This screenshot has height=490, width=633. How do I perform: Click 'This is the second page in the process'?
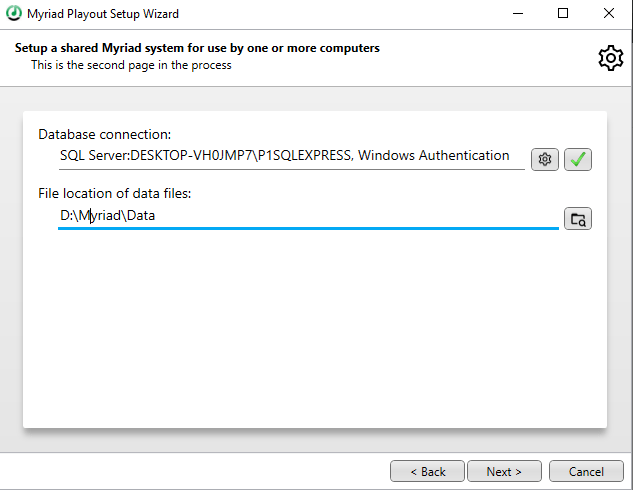point(131,65)
